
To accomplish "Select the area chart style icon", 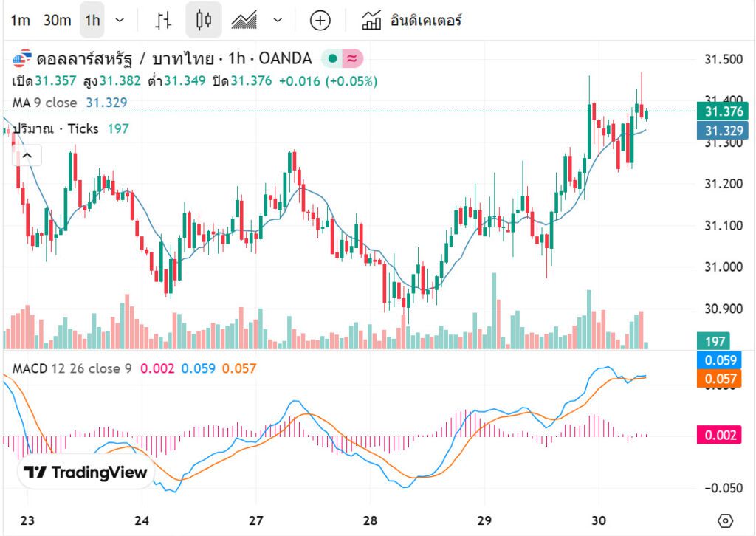I will coord(244,21).
